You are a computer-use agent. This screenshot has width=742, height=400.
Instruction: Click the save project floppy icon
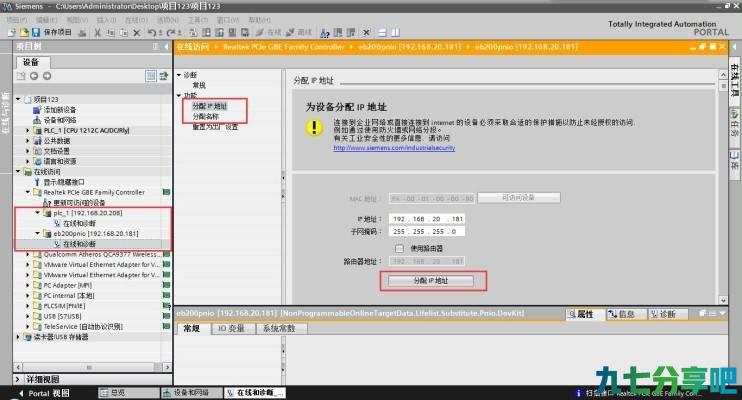35,33
